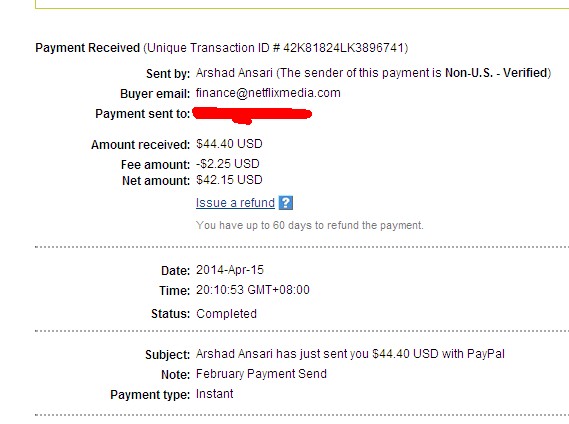Click the "Payment Received" heading
This screenshot has height=424, width=569.
point(87,48)
